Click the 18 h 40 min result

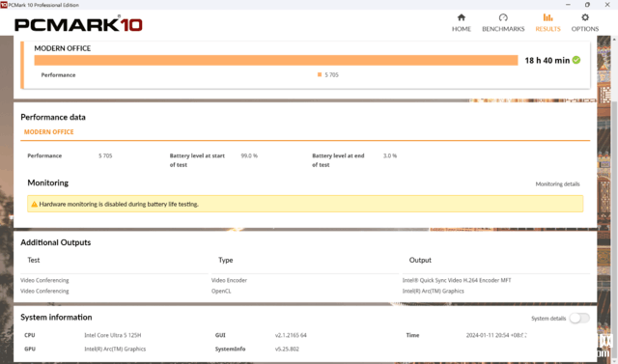548,60
